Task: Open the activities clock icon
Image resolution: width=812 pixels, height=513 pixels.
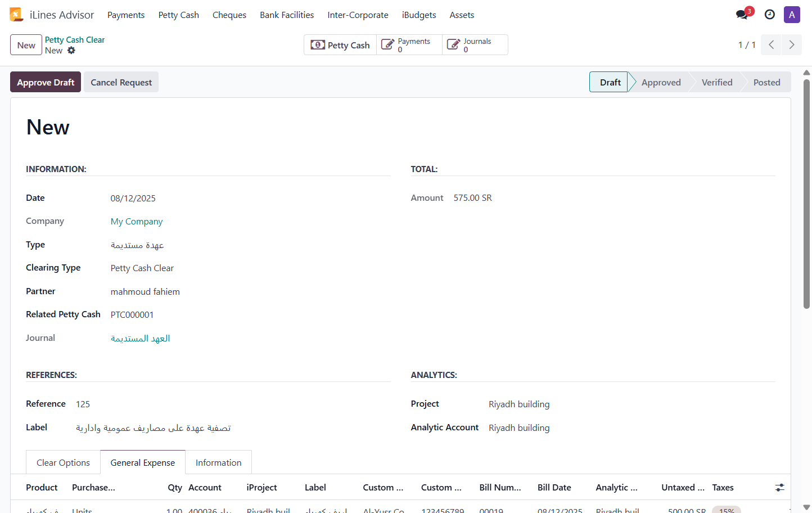Action: (770, 15)
